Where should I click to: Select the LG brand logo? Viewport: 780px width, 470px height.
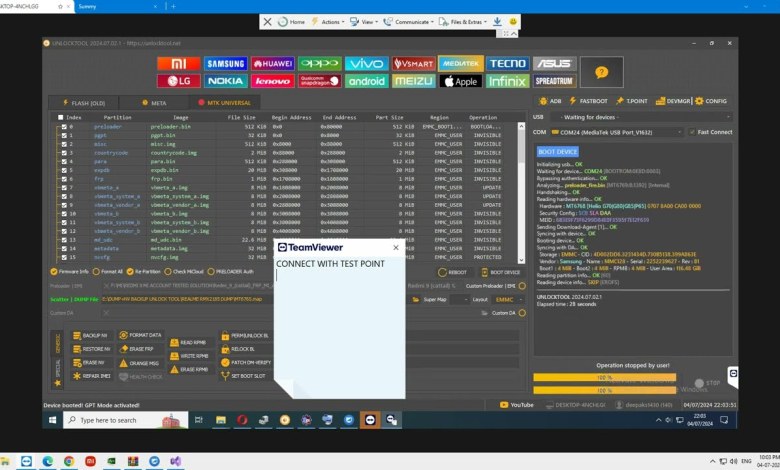coord(179,81)
